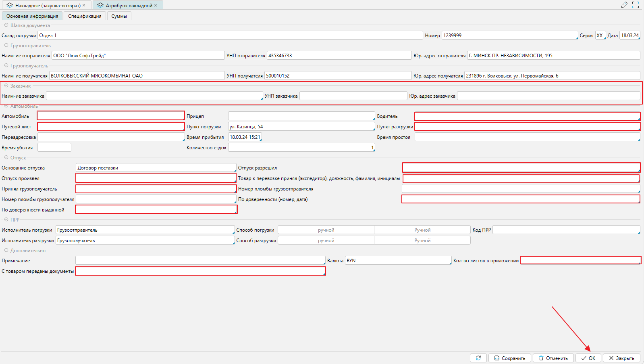Collapse the Дополнительно section
The height and width of the screenshot is (364, 644).
click(6, 250)
